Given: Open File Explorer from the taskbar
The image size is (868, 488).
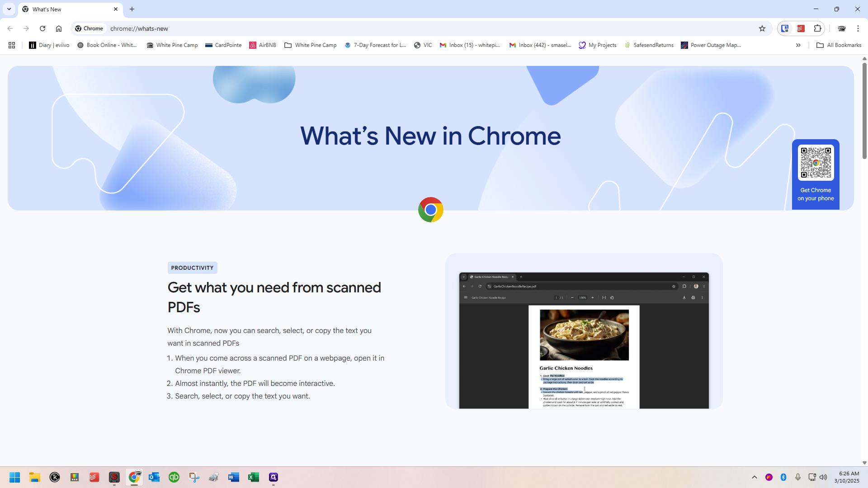Looking at the screenshot, I should tap(35, 477).
